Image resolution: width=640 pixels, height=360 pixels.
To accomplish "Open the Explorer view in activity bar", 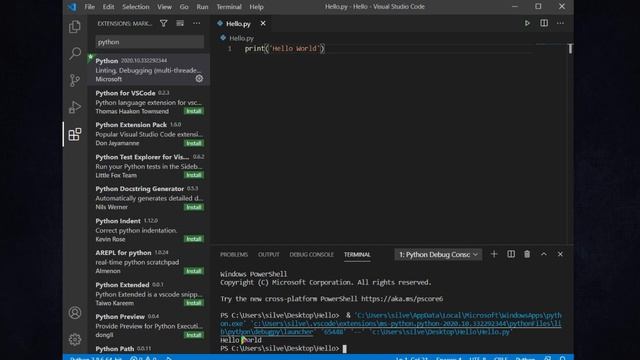I will coord(75,27).
